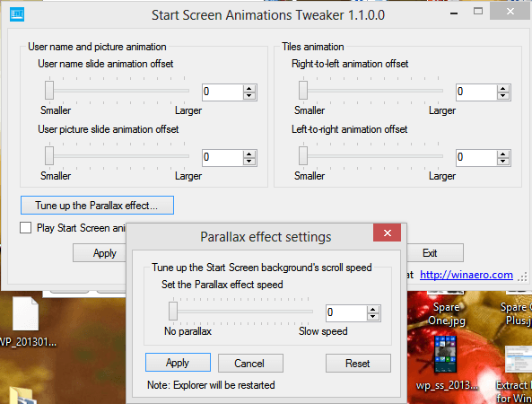This screenshot has height=404, width=532.
Task: Open the wp_ss_2013 desktop image file
Action: click(446, 354)
